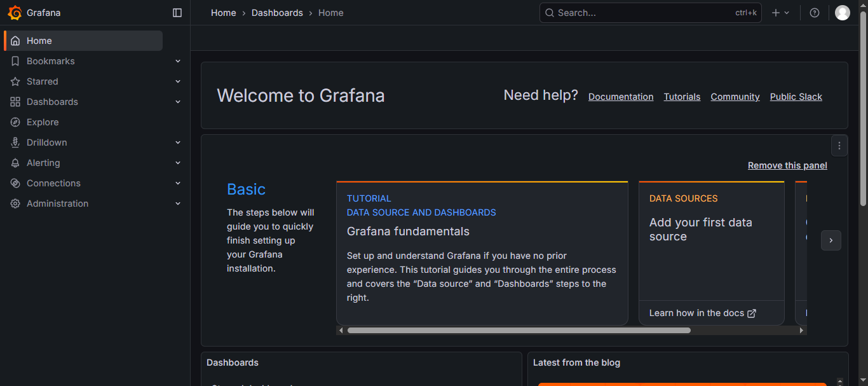Open Add your first data source card
Screen dimensions: 868x386
click(712, 253)
